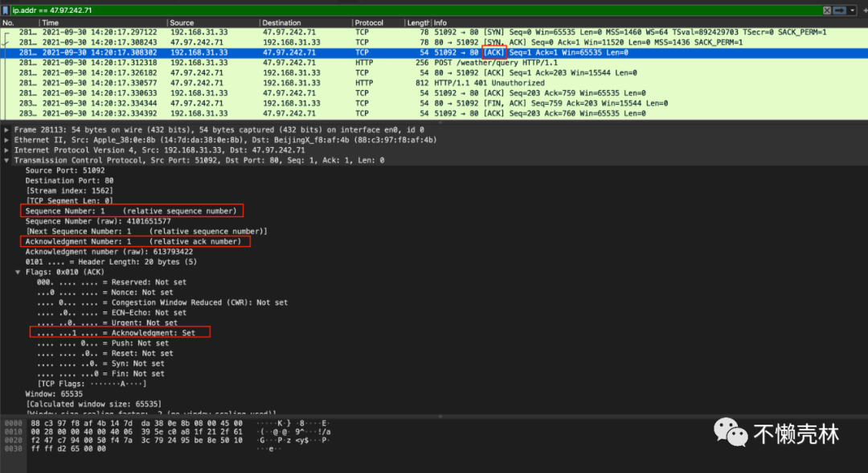The width and height of the screenshot is (868, 473).
Task: Select Sequence Number (raw): 4101651577 field
Action: click(x=98, y=221)
